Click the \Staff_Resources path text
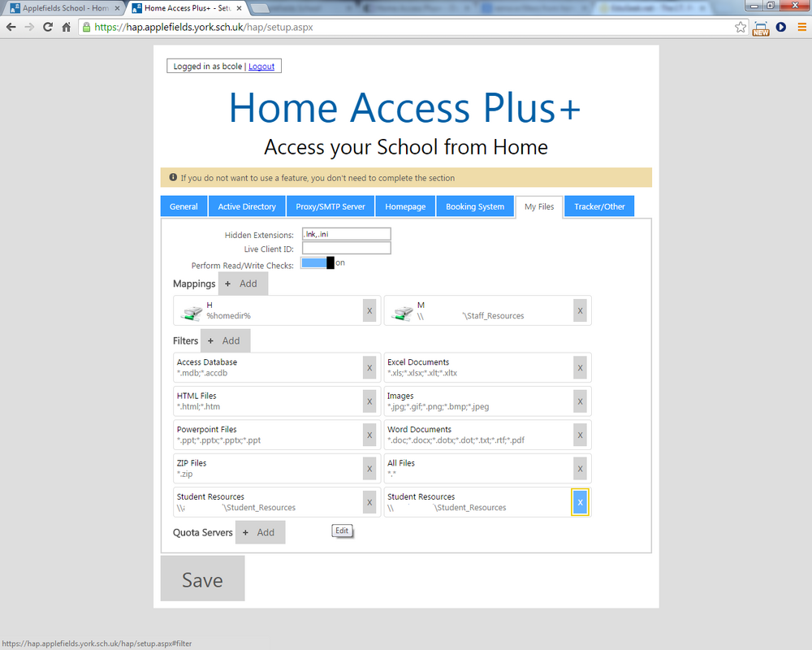The image size is (812, 650). pyautogui.click(x=494, y=316)
